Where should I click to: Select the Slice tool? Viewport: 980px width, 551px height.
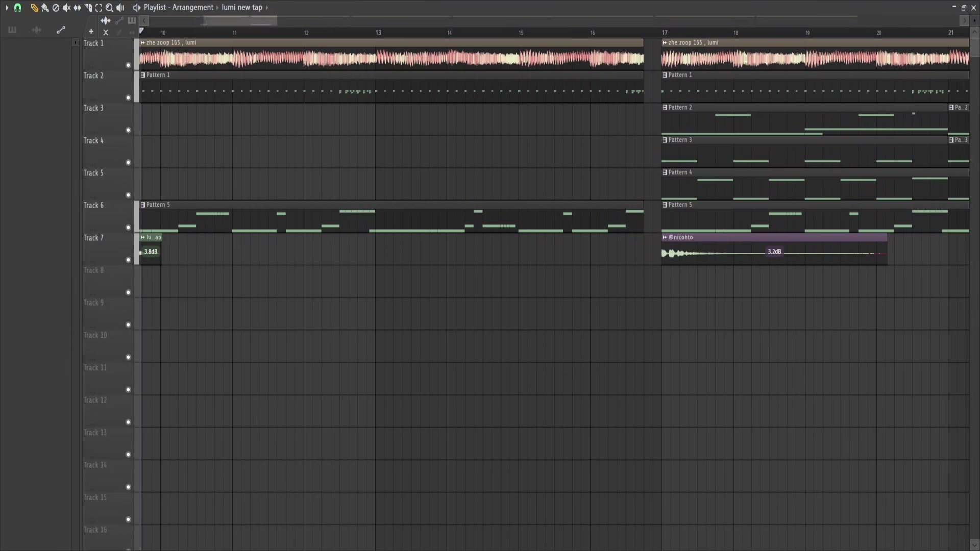click(88, 8)
